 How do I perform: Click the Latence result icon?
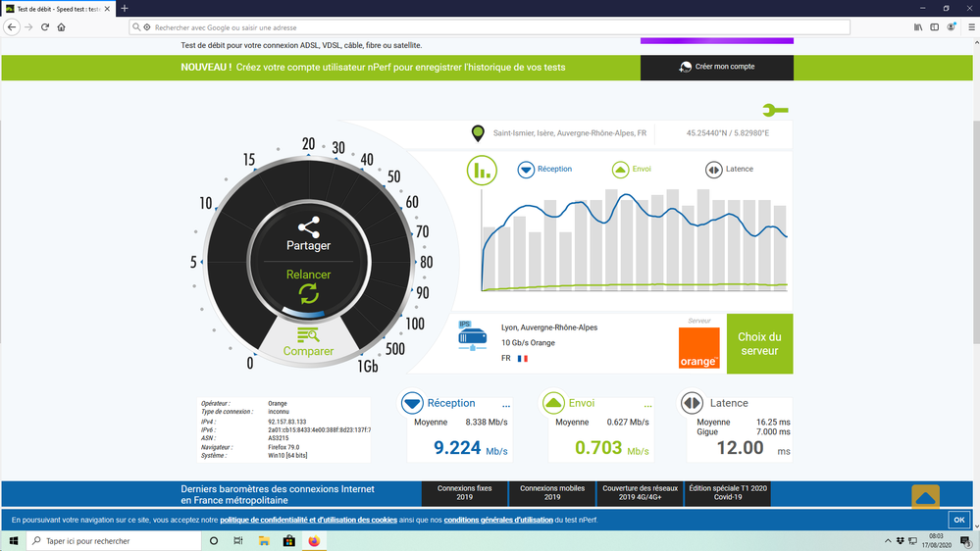coord(692,404)
